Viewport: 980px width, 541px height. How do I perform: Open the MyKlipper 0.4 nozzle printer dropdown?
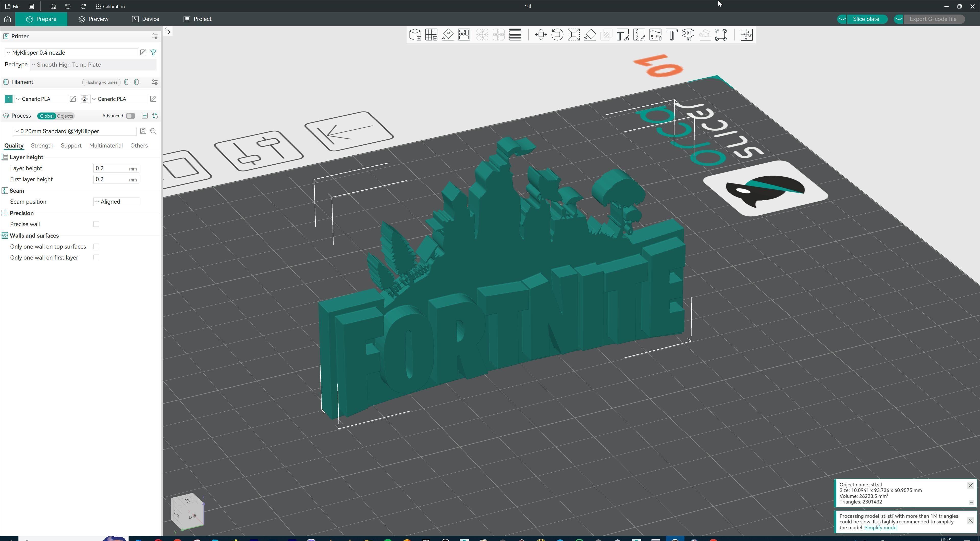[x=71, y=53]
